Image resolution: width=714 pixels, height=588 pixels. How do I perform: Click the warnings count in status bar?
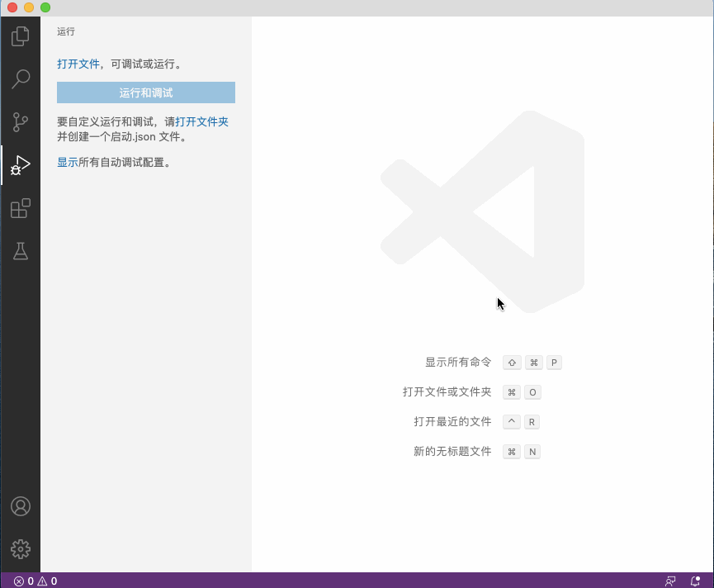pos(47,581)
